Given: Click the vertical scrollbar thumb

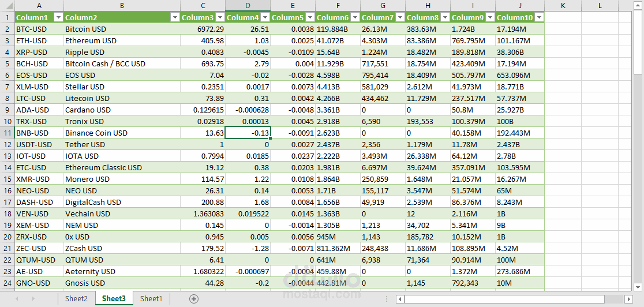Looking at the screenshot, I should [x=638, y=42].
